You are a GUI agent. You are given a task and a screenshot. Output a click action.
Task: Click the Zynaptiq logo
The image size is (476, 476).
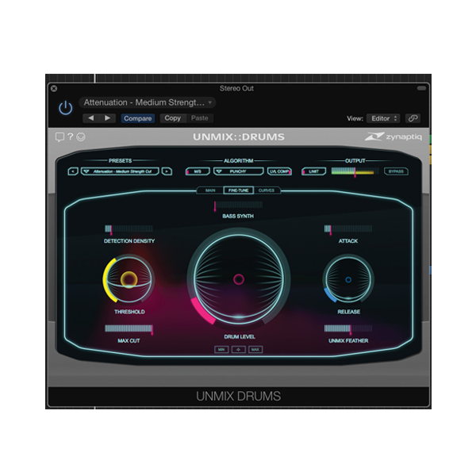393,136
